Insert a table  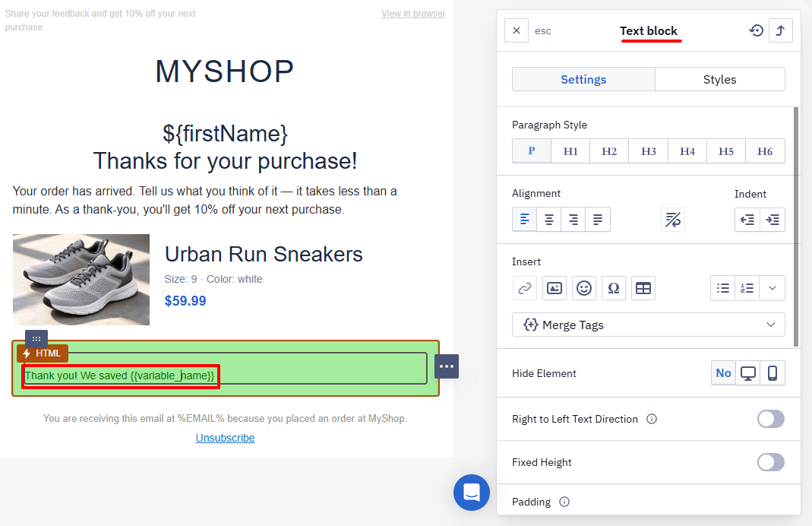tap(643, 287)
